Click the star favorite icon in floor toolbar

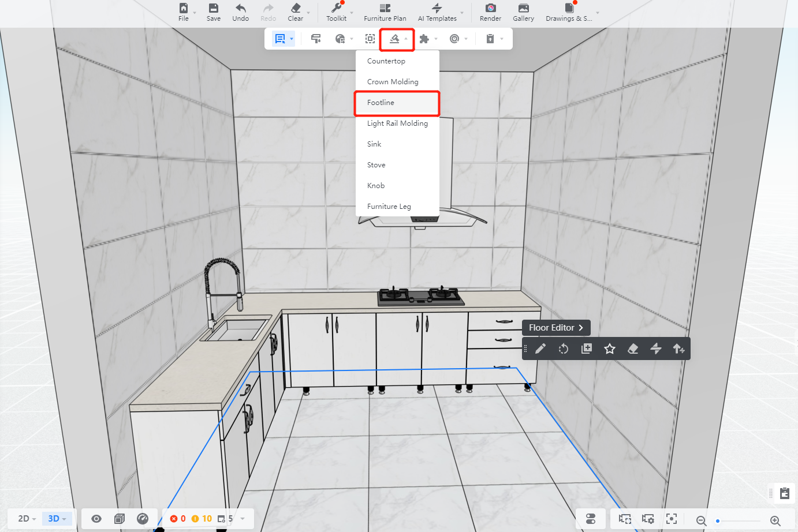pyautogui.click(x=610, y=349)
